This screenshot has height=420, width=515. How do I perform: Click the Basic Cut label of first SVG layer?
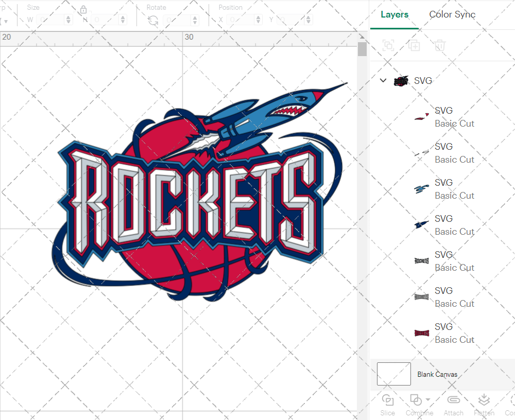click(455, 124)
